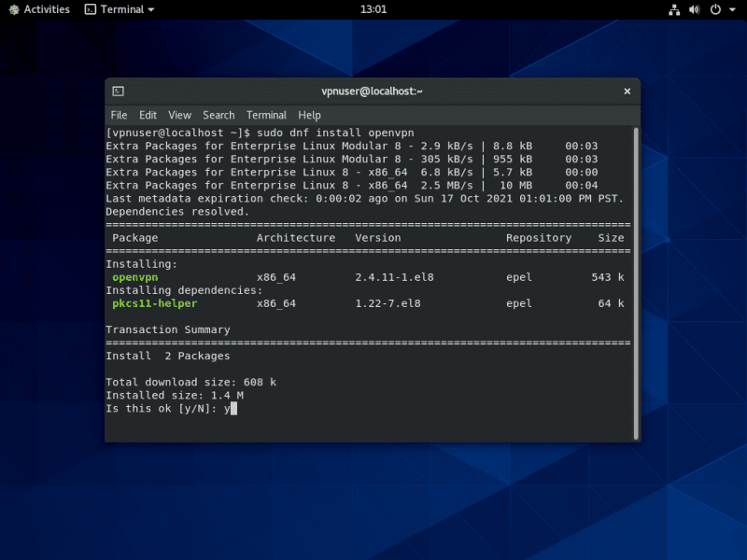Open the Help menu
Viewport: 747px width, 560px height.
point(309,115)
